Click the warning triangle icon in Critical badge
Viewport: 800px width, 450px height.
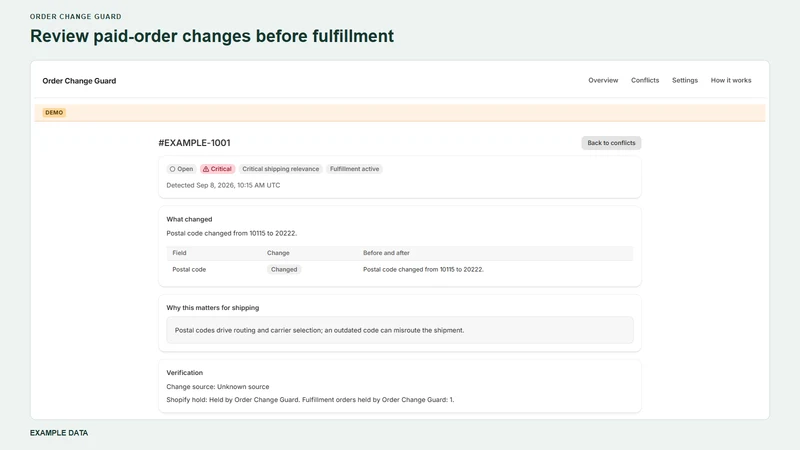pyautogui.click(x=206, y=169)
